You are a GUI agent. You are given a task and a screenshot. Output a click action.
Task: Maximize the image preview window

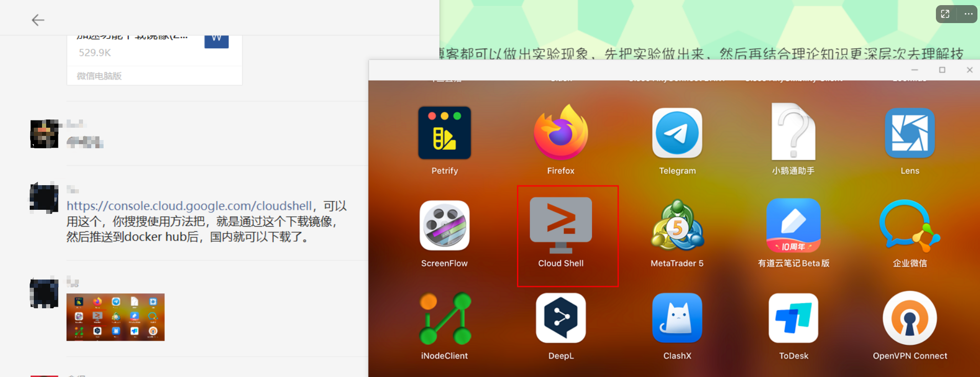pyautogui.click(x=942, y=70)
